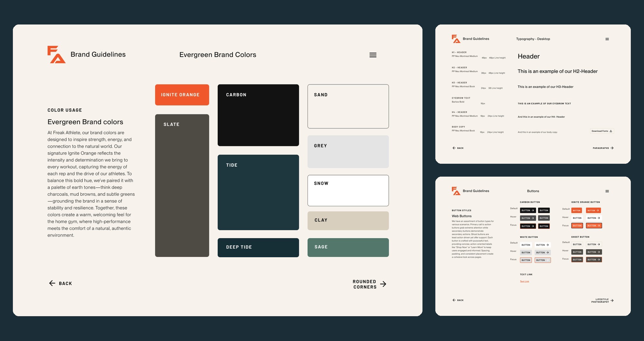Click back arrow on Buttons panel
The height and width of the screenshot is (341, 644).
pyautogui.click(x=454, y=300)
